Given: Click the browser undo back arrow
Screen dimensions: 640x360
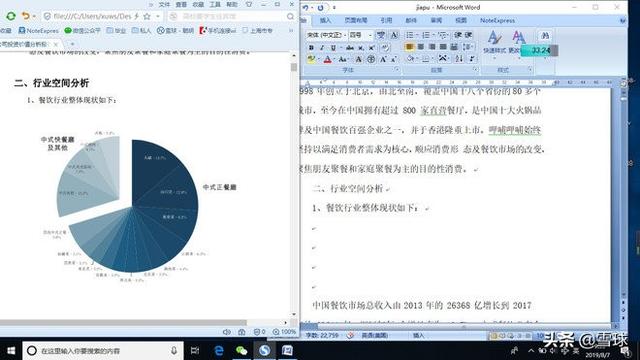Looking at the screenshot, I should point(26,16).
